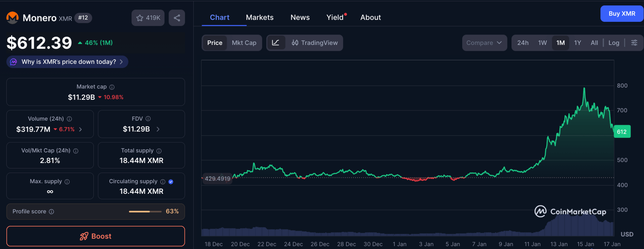
Task: Expand FDV details chevron
Action: click(x=158, y=129)
